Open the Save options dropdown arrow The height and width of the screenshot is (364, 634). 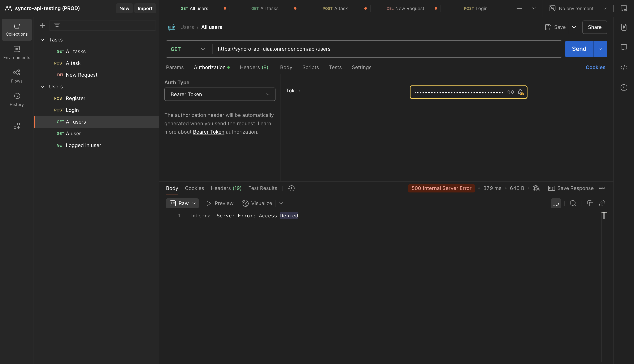click(x=574, y=27)
